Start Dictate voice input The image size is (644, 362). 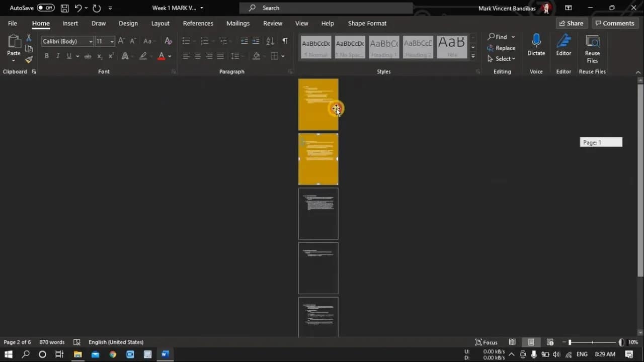point(536,45)
